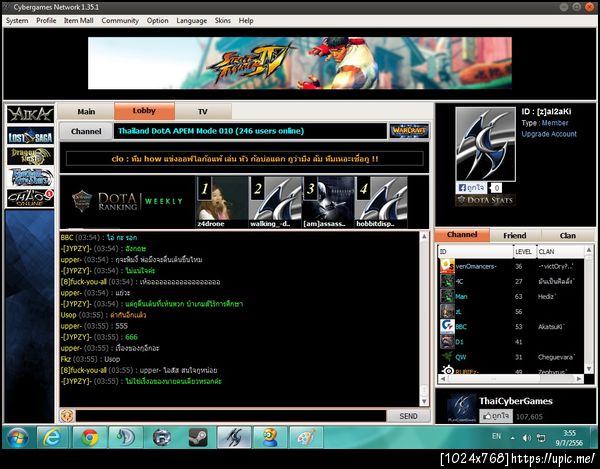The width and height of the screenshot is (600, 469).
Task: Open the Dragon Nest game shortcut
Action: 30,156
